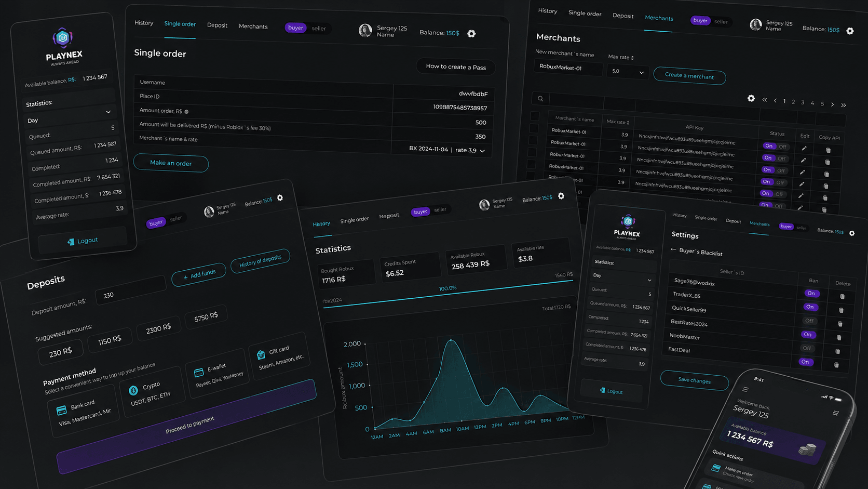Open settings gear in Single order header

click(x=471, y=34)
